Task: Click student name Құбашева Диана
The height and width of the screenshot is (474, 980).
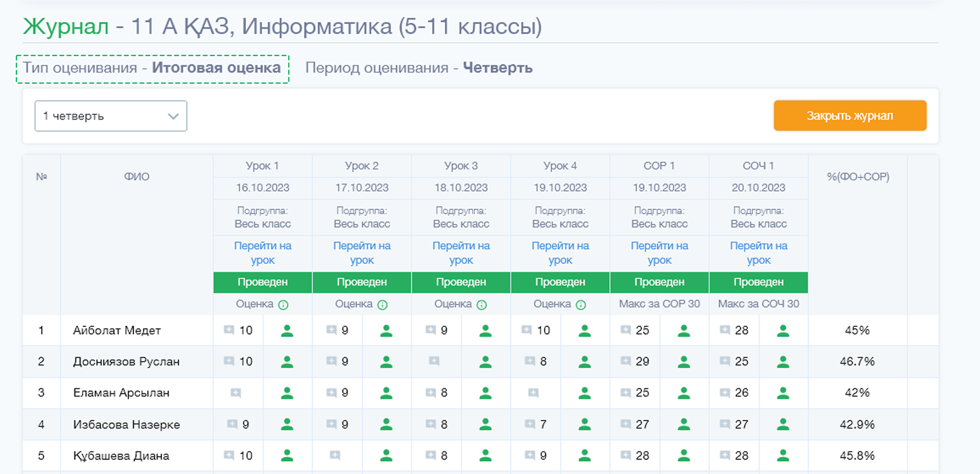Action: [x=121, y=456]
